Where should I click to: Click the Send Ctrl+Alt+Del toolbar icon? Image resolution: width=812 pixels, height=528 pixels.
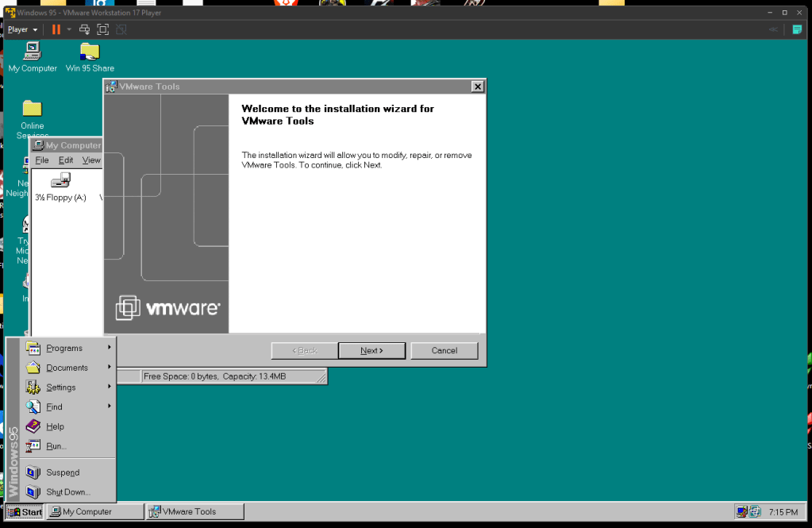click(85, 29)
